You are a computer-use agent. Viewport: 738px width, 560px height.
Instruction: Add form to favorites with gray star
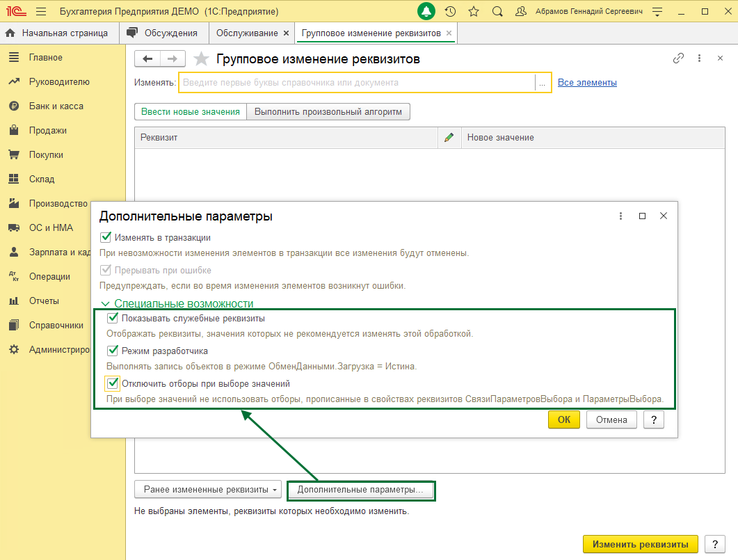point(202,59)
